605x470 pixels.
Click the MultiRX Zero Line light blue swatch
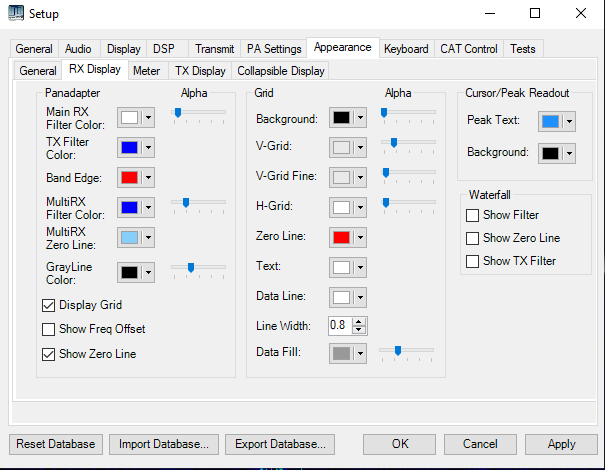click(129, 237)
